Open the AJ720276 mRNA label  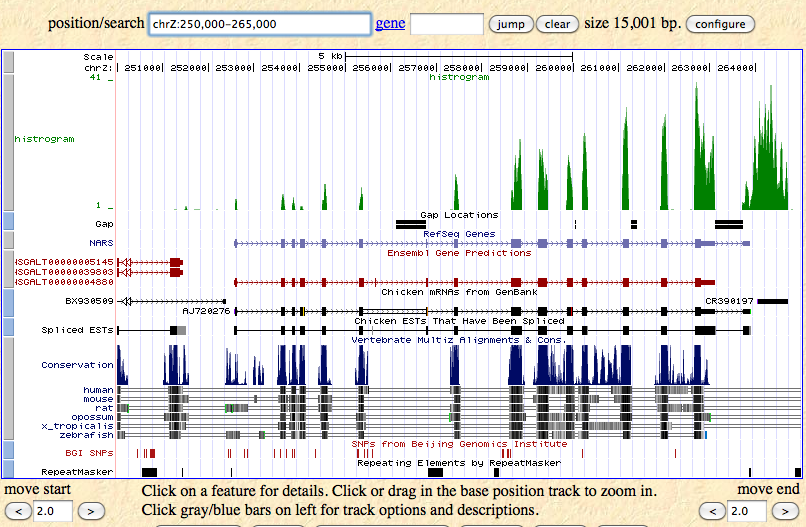click(206, 311)
